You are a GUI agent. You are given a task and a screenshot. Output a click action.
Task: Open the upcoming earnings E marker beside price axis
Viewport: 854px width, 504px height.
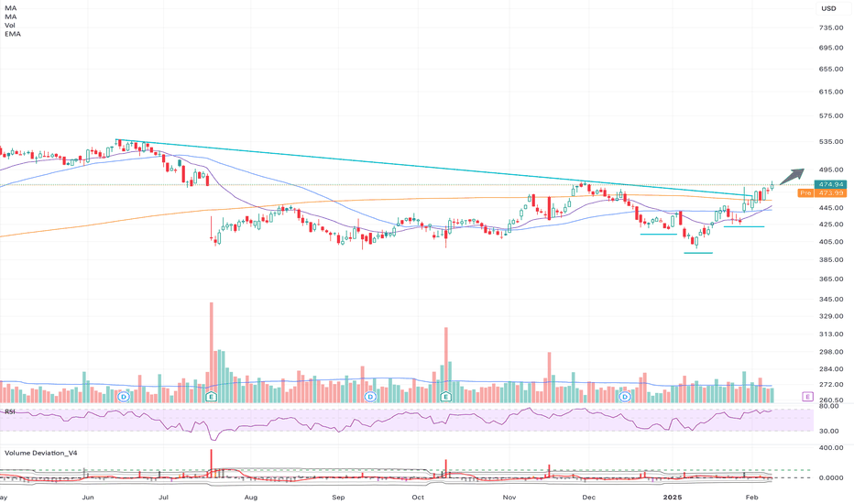(x=807, y=397)
